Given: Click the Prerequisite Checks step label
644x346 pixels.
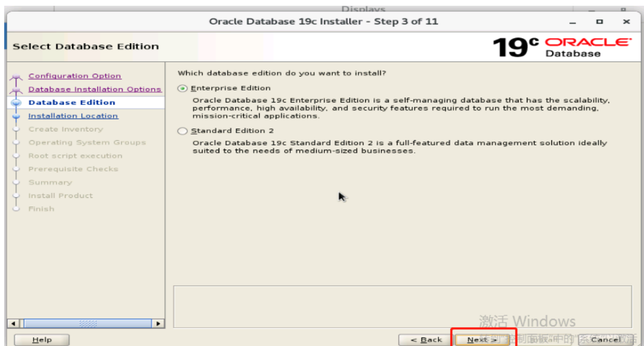Looking at the screenshot, I should (x=73, y=169).
